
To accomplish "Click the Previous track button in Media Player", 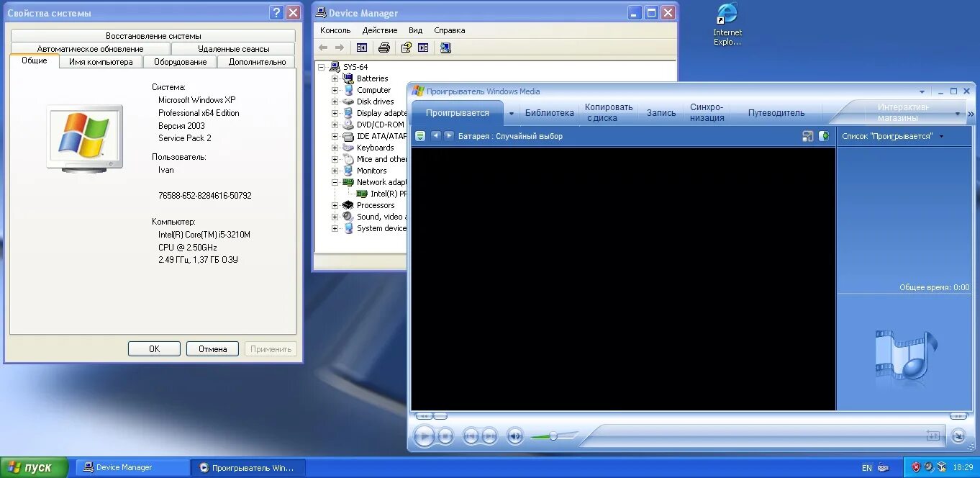I will [x=471, y=436].
